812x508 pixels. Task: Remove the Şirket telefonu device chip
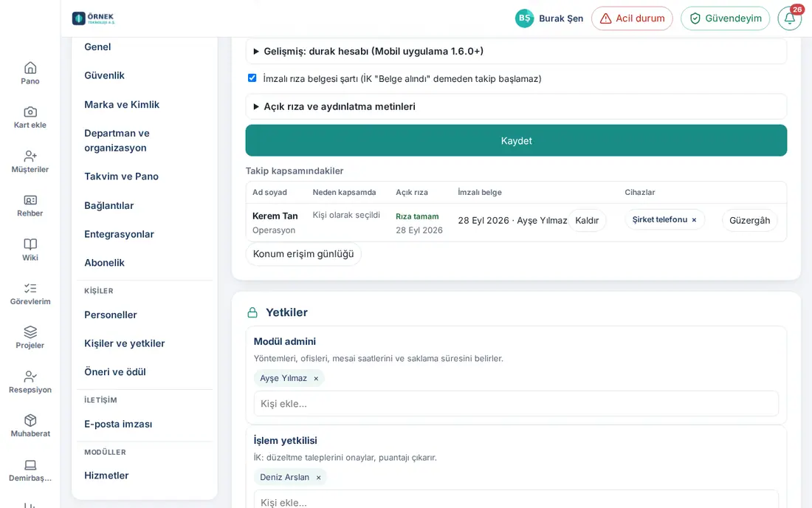(x=694, y=220)
